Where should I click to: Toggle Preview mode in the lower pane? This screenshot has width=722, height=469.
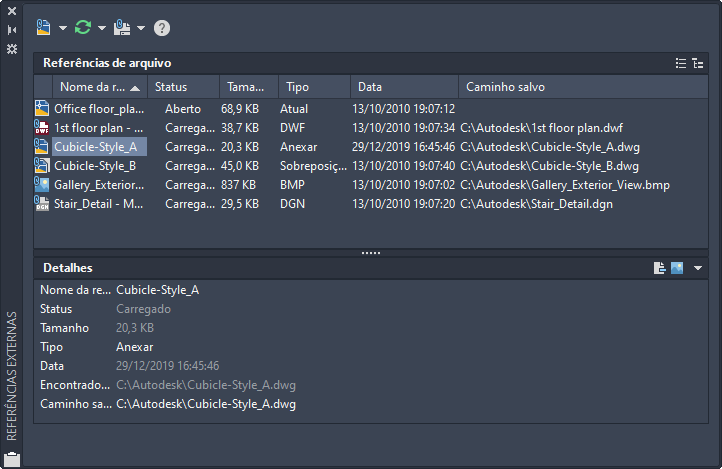pyautogui.click(x=677, y=268)
